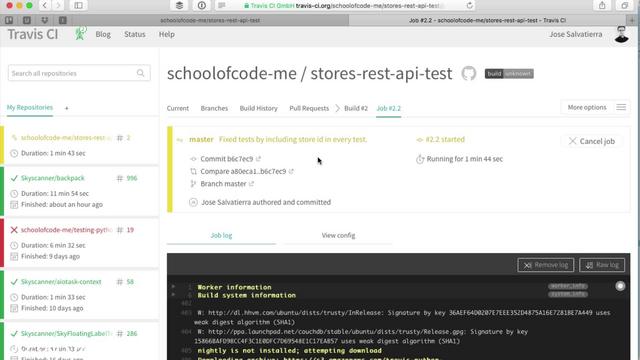The image size is (640, 360).
Task: Click the Jose Salvatierra user name
Action: coord(576,34)
